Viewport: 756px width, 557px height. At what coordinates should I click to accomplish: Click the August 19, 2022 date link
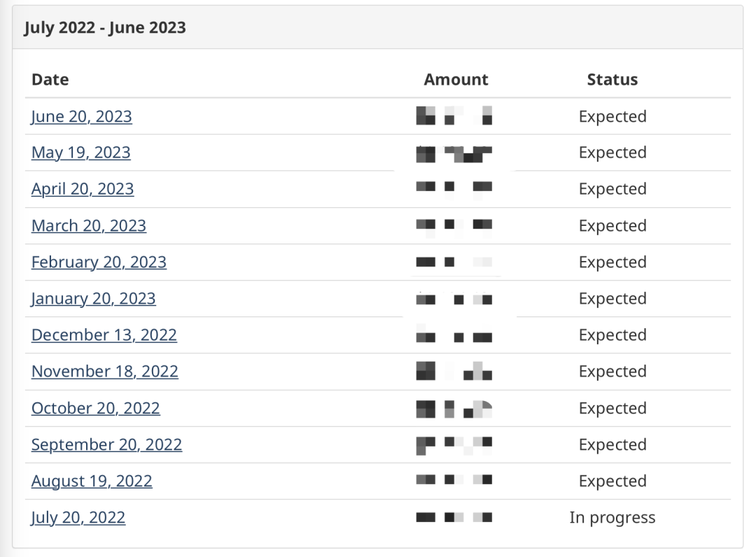click(92, 481)
